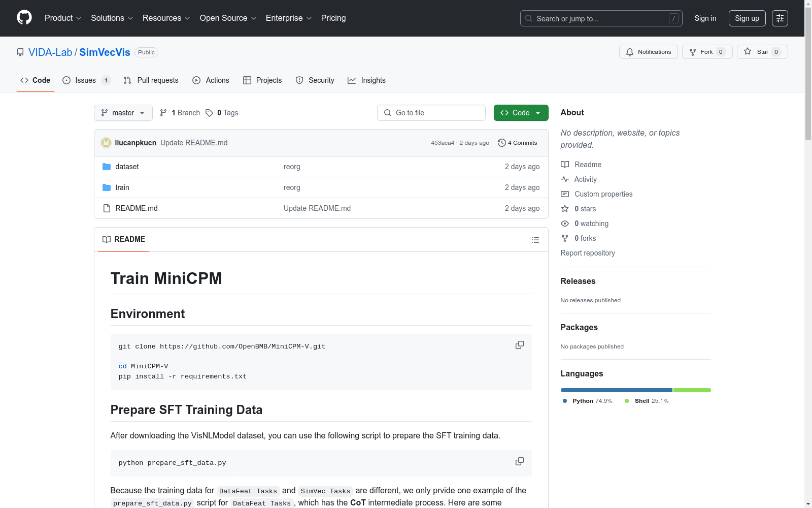The width and height of the screenshot is (812, 508).
Task: Open the 4 Commits history link
Action: [x=518, y=143]
